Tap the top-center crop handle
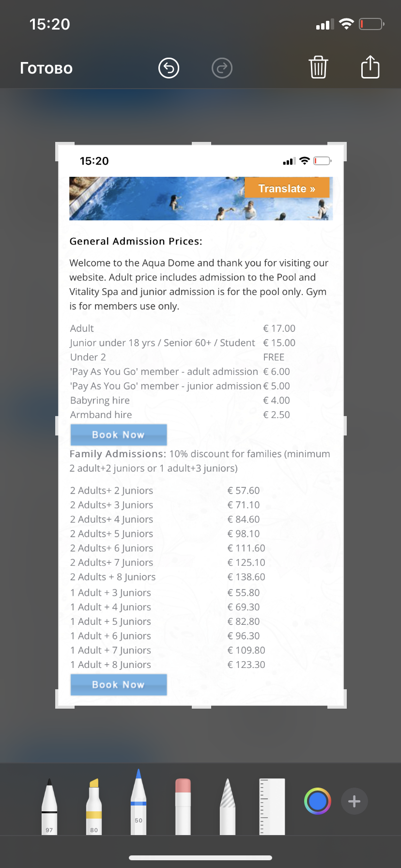The image size is (401, 868). (201, 144)
